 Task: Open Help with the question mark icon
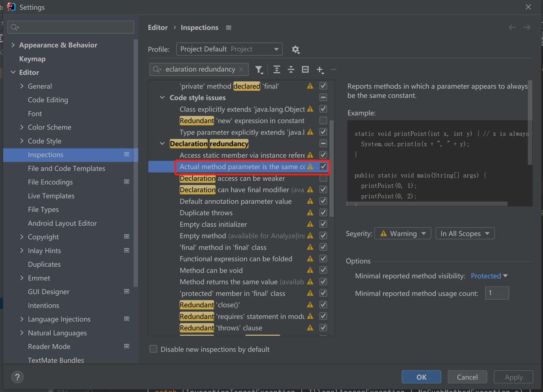tap(17, 377)
